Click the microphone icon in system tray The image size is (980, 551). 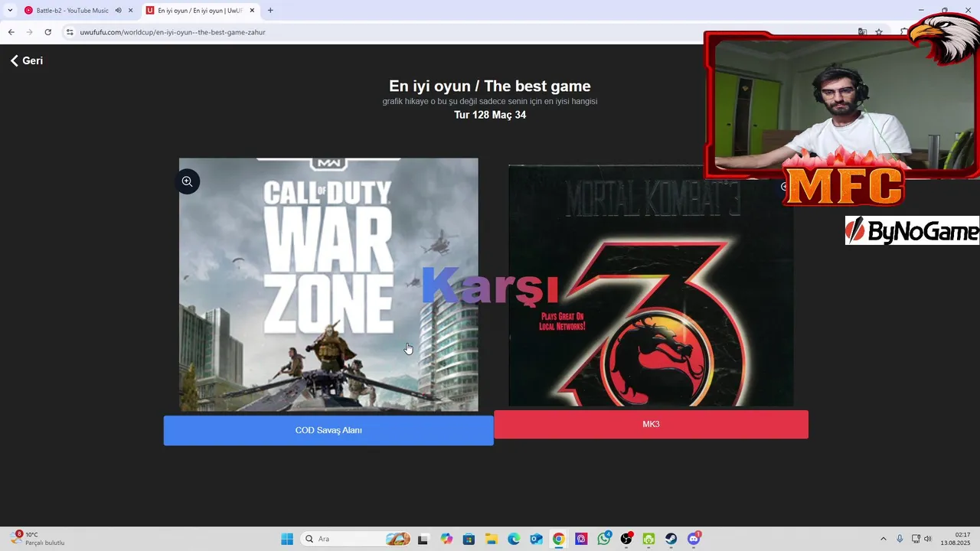click(x=900, y=539)
